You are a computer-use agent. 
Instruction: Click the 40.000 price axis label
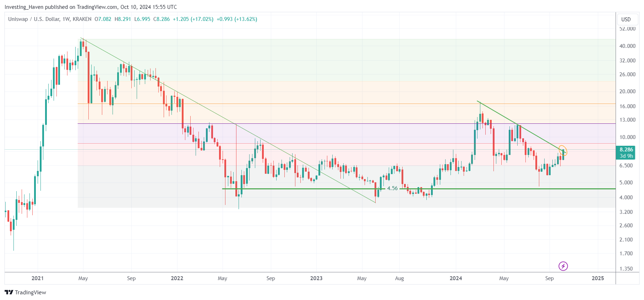click(627, 46)
